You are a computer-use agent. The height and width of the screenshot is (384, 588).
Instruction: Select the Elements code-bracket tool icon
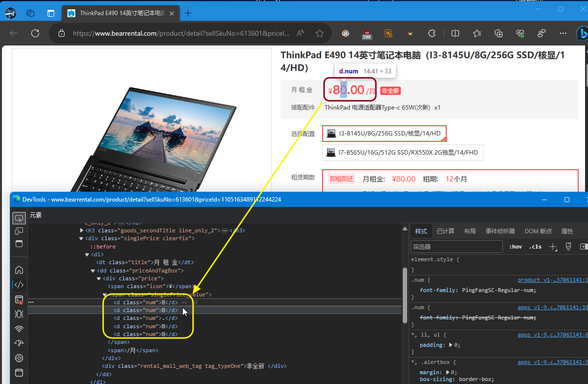tap(19, 284)
